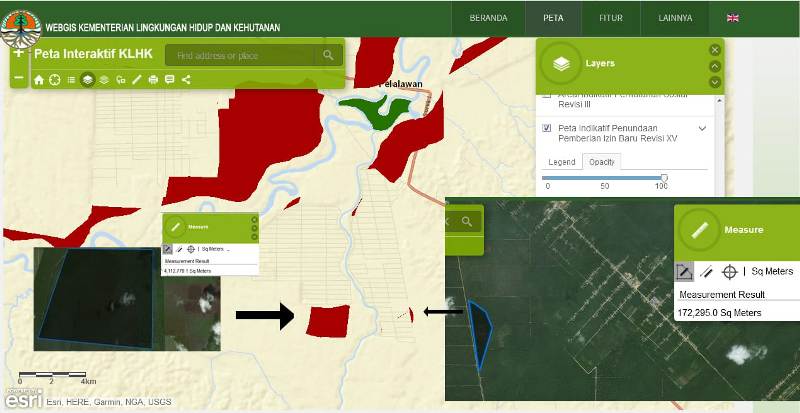Expand options for Peta Indikatif Penundaan layer

[703, 128]
